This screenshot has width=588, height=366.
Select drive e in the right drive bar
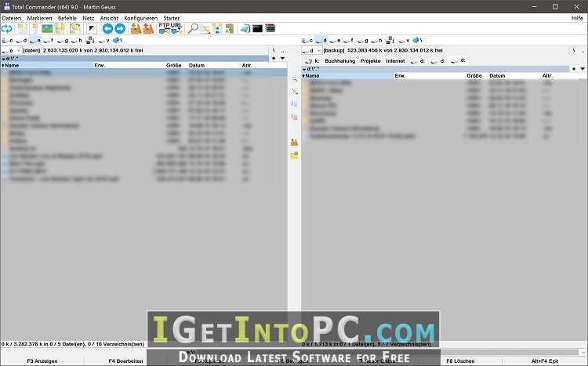point(335,40)
